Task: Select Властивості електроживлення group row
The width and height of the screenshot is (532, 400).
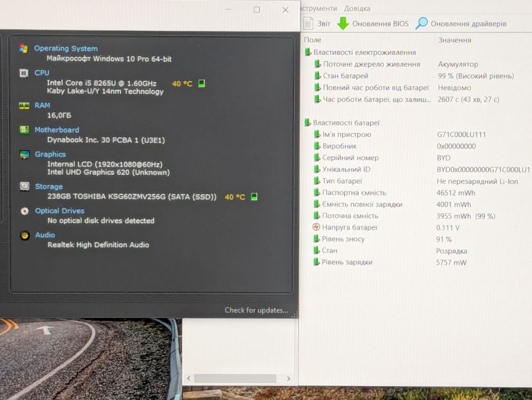Action: tap(364, 53)
